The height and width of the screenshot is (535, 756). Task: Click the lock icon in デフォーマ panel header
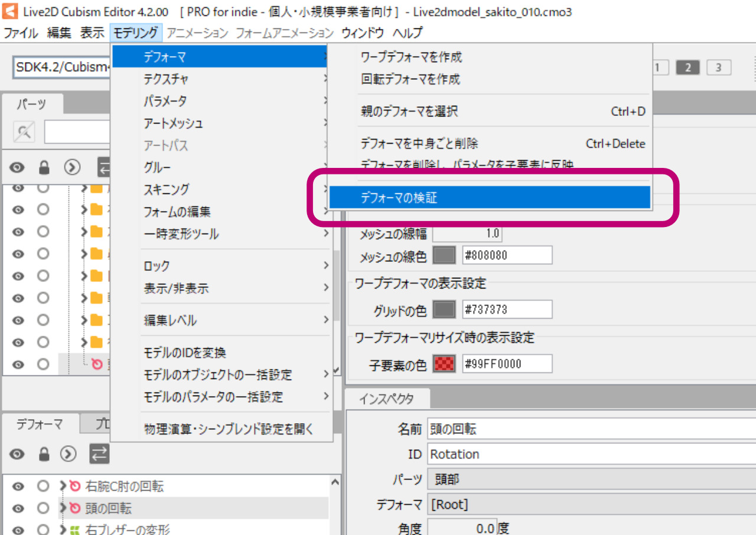click(44, 454)
